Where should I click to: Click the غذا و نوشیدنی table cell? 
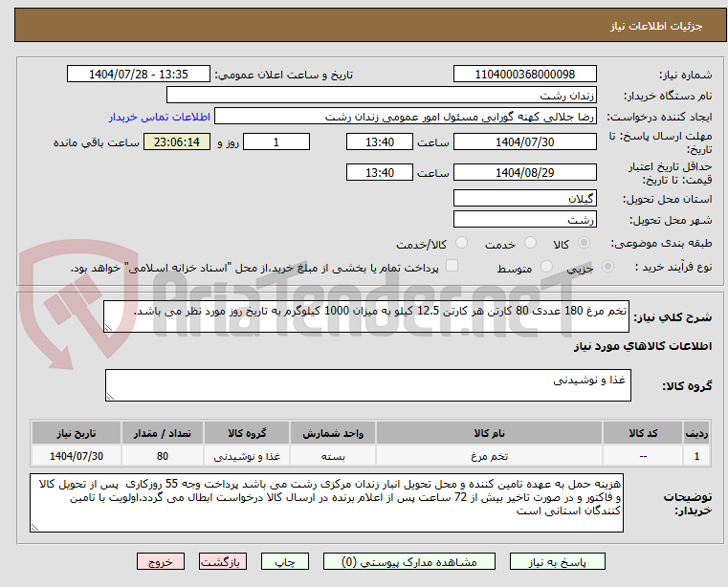pos(247,456)
